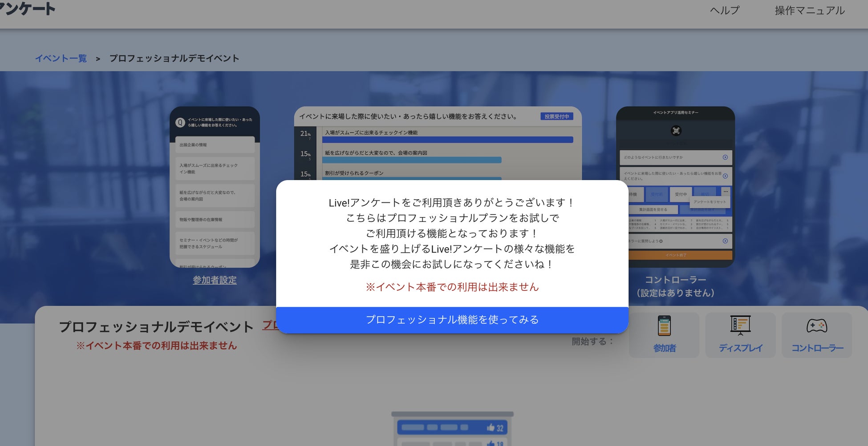
Task: Click the red warning under the event title
Action: pyautogui.click(x=156, y=346)
